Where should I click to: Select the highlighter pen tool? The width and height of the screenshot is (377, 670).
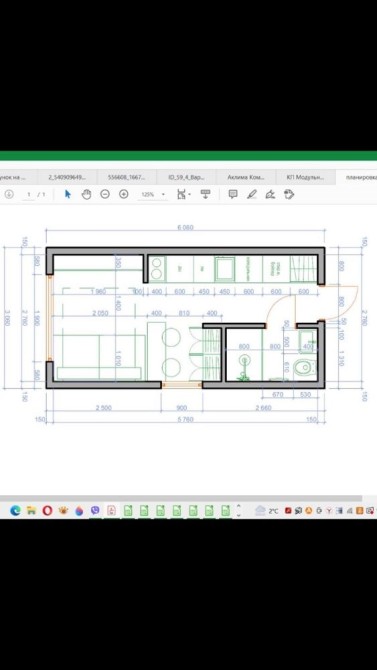pos(252,194)
